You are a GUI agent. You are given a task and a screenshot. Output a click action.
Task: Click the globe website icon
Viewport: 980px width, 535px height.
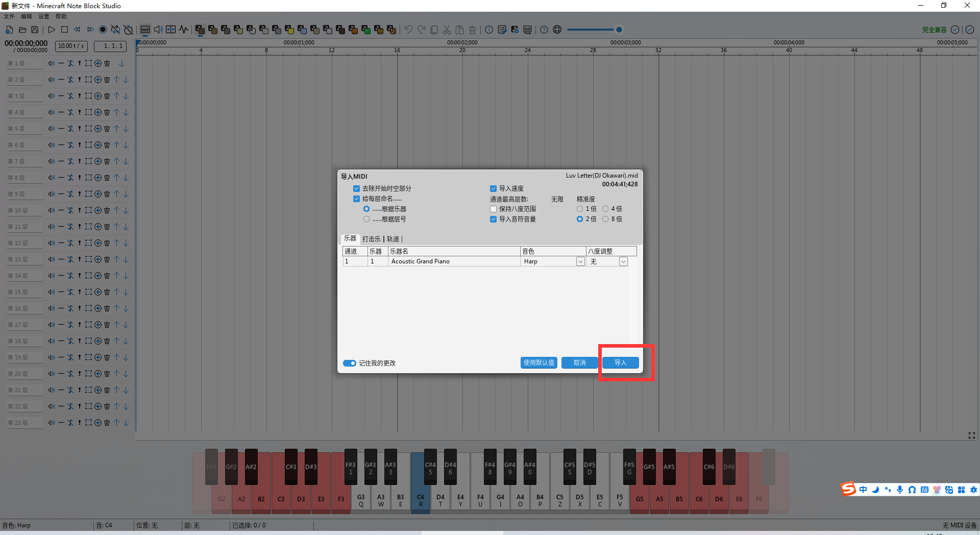point(557,30)
